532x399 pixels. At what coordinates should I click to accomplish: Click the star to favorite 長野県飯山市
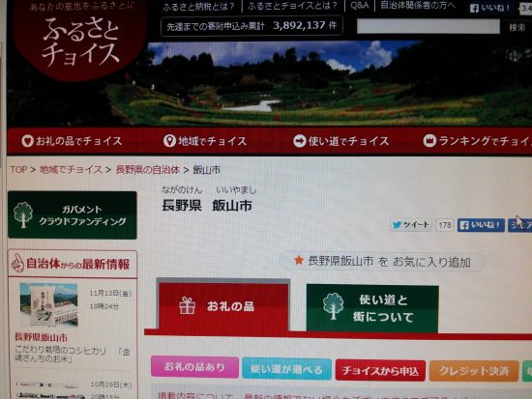299,260
